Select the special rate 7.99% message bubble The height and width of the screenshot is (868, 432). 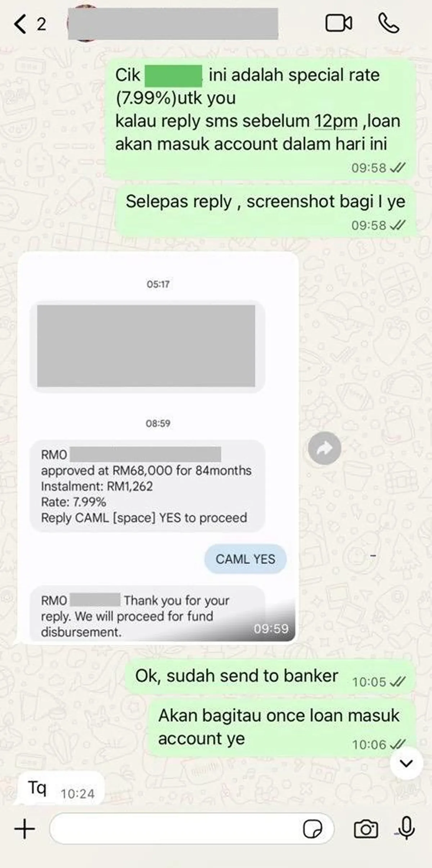pos(260,119)
